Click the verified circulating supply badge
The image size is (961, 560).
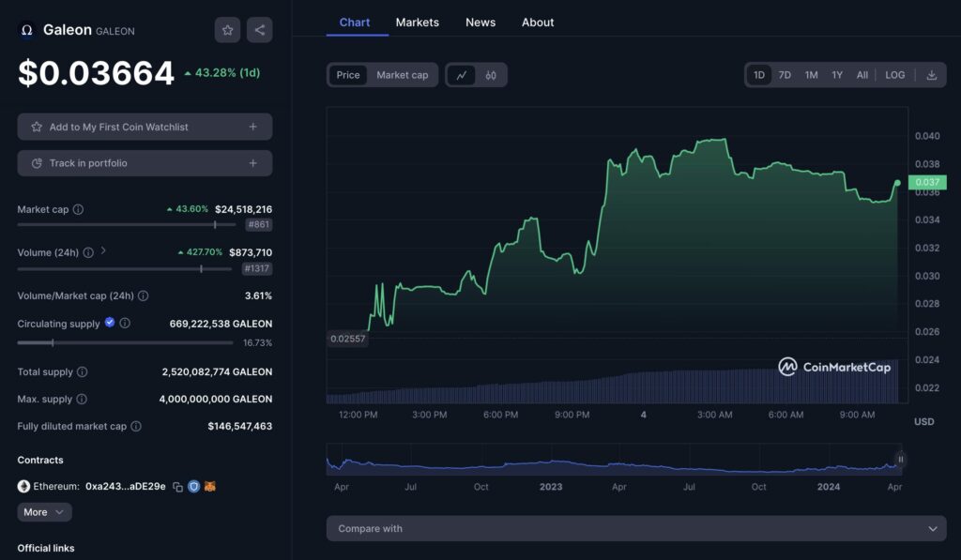110,323
